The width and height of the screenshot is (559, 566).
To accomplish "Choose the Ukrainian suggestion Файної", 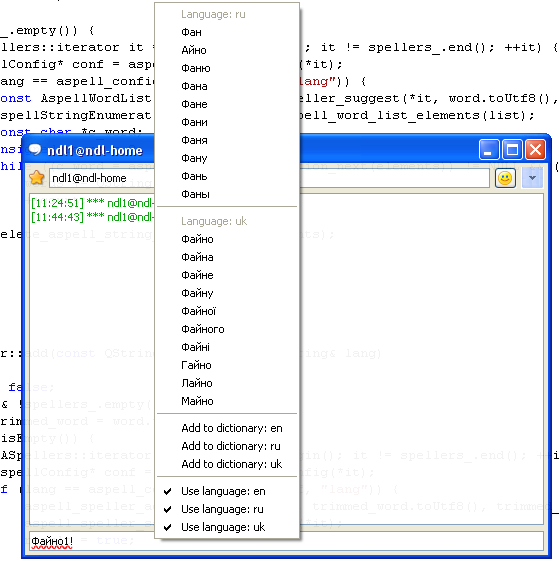I will 227,311.
